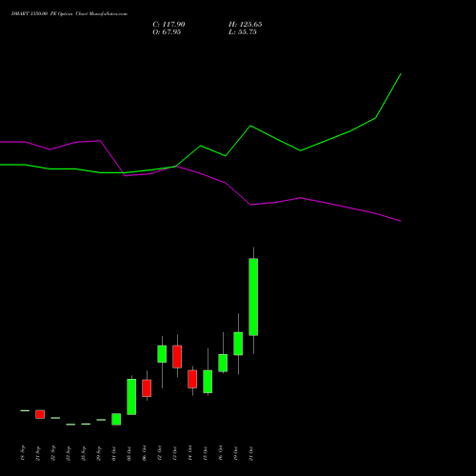Viewport: 476px width, 476px height.
Task: Click the tall green 21 Oct candlestick
Action: (253, 297)
